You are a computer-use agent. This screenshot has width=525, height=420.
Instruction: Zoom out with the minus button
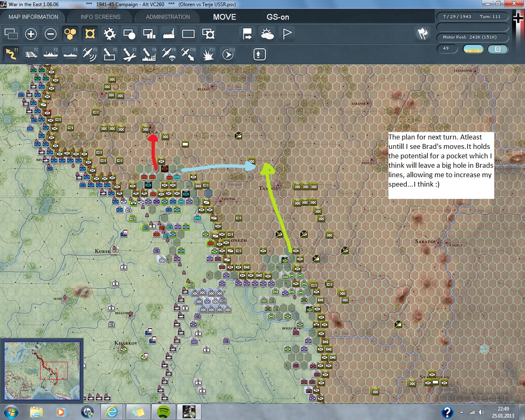click(x=50, y=34)
